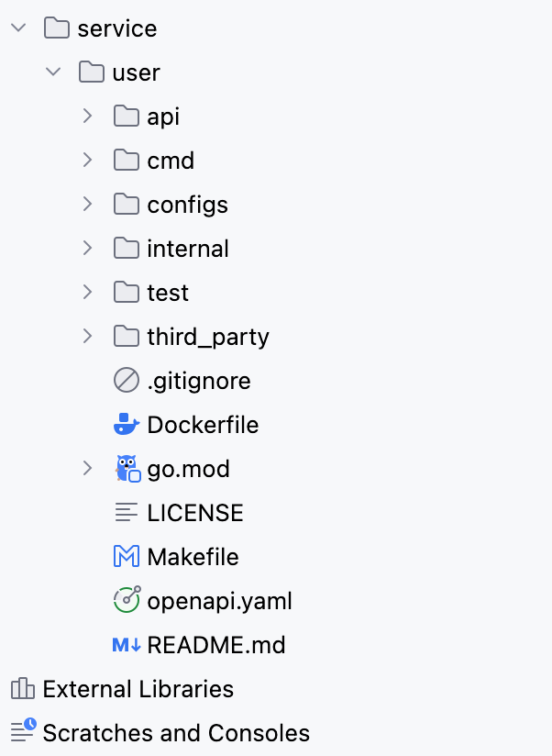
Task: Click the External Libraries icon
Action: 22,689
